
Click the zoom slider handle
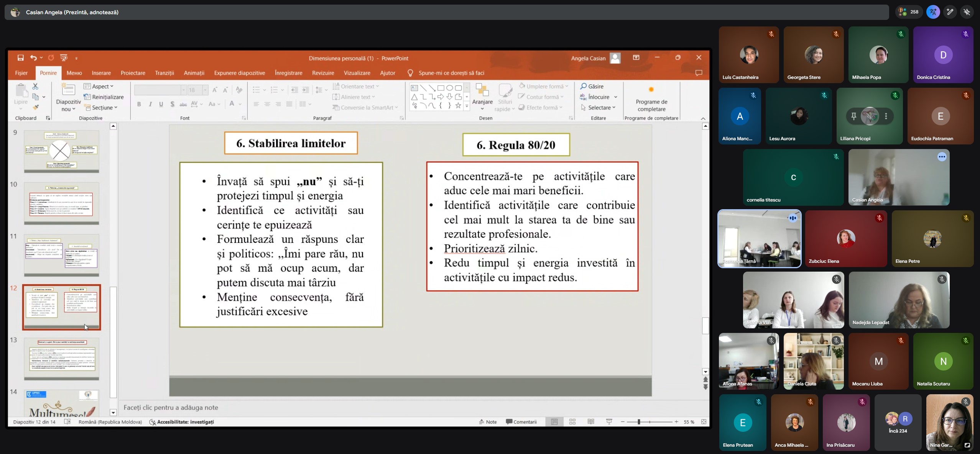pyautogui.click(x=639, y=422)
